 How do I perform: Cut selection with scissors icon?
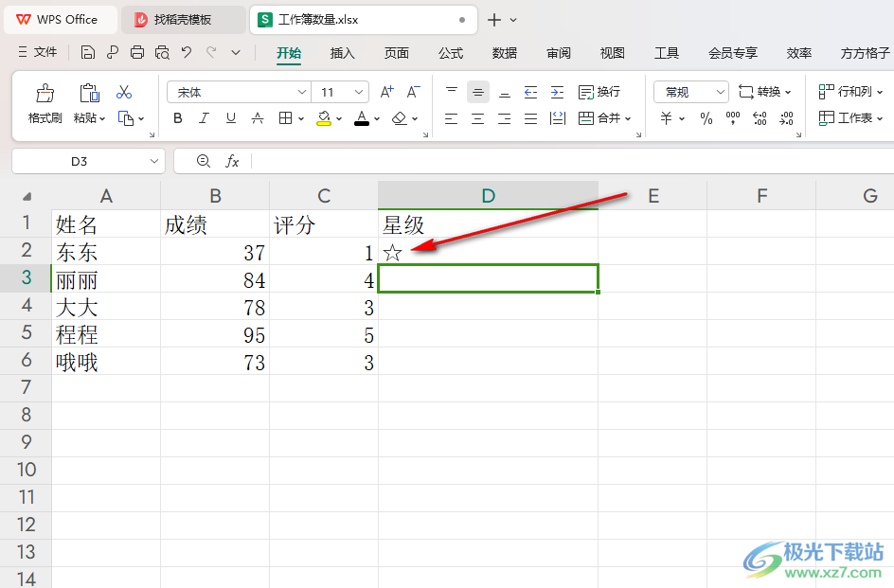pyautogui.click(x=124, y=92)
